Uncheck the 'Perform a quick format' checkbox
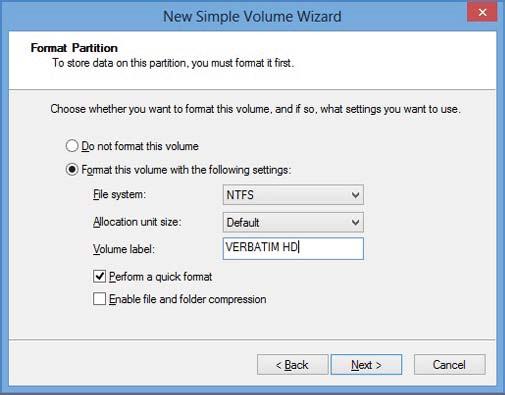 [x=99, y=276]
